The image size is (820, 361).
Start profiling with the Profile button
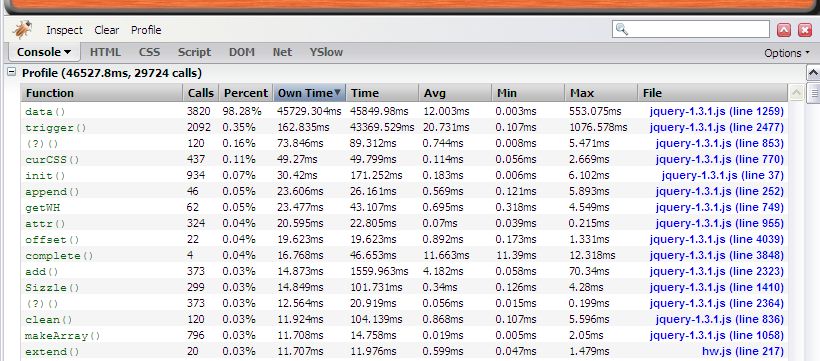(x=146, y=30)
